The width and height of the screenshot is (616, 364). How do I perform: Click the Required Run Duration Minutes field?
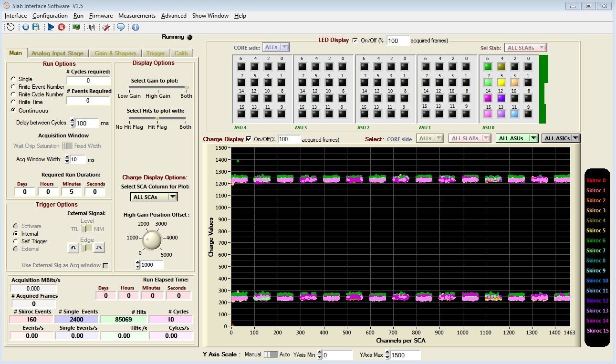[x=72, y=191]
